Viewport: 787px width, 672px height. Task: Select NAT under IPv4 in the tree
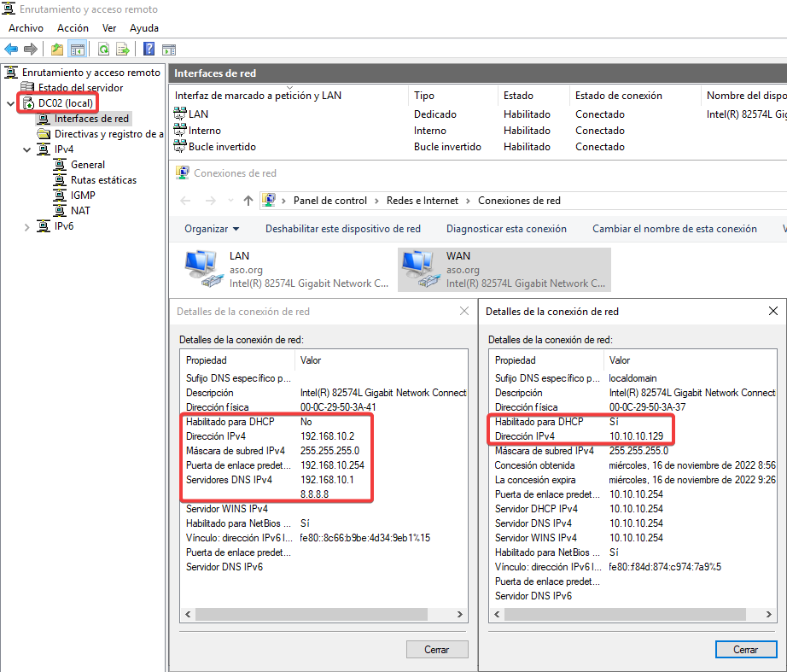coord(80,211)
